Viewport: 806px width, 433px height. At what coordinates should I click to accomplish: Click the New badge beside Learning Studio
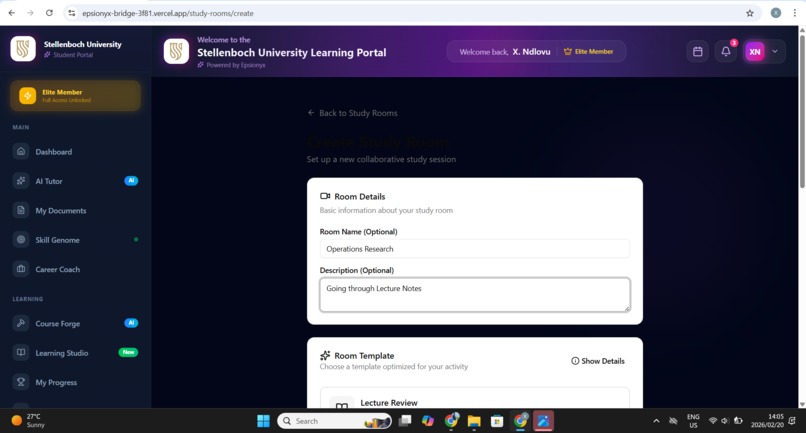(x=129, y=352)
